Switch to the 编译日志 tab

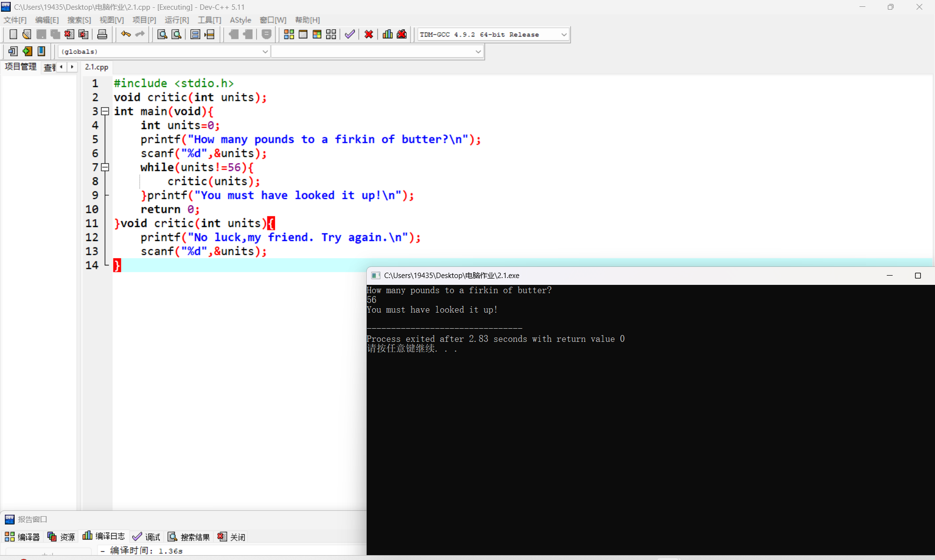point(104,536)
